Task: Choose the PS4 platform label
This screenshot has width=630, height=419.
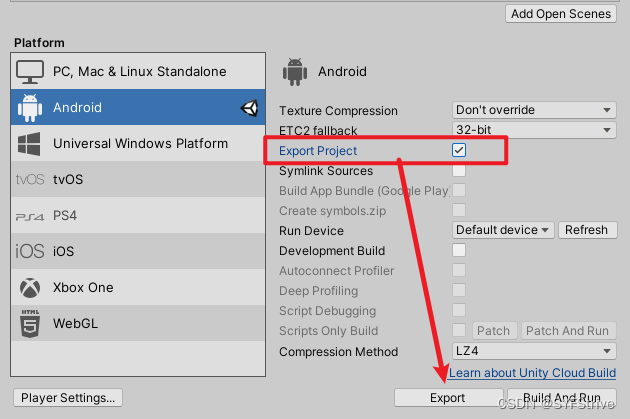Action: (65, 216)
